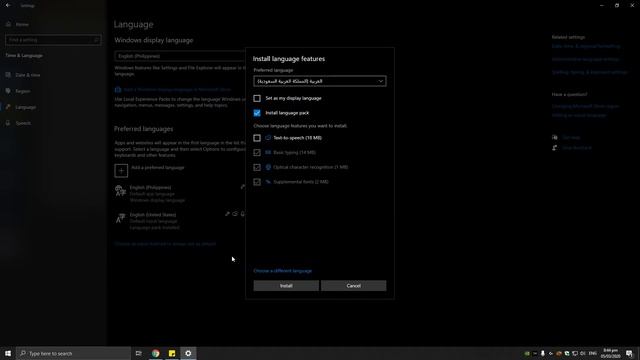Image resolution: width=640 pixels, height=360 pixels.
Task: Click the plus icon to add a preferred language
Action: pyautogui.click(x=121, y=171)
